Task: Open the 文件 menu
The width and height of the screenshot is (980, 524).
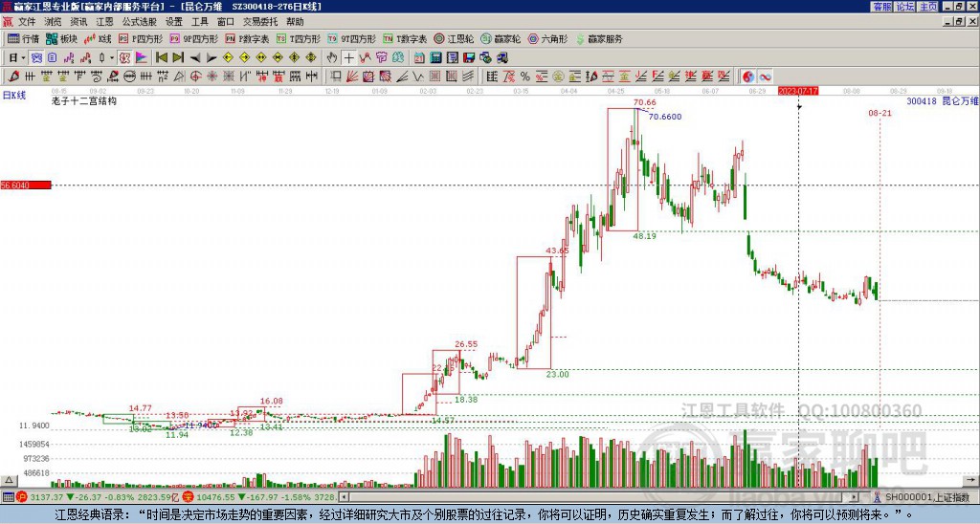Action: click(x=27, y=22)
